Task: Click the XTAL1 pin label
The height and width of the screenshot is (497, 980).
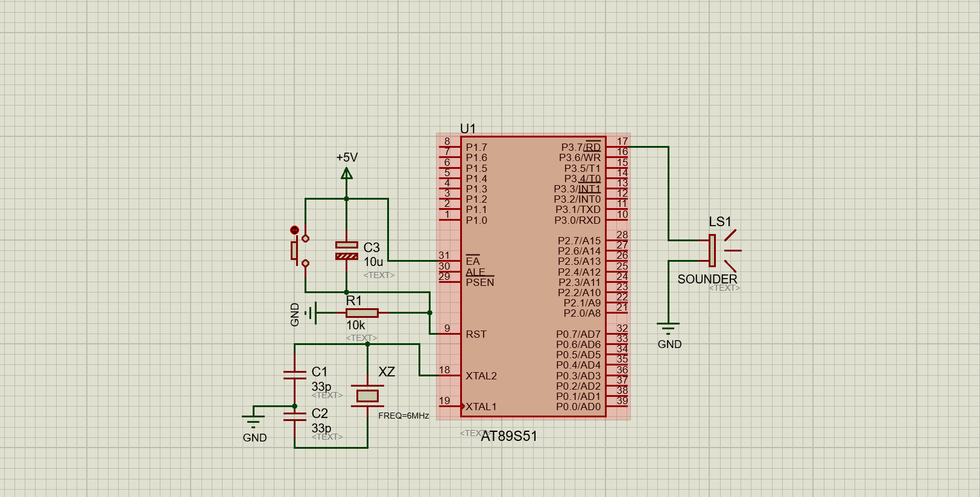Action: (x=481, y=407)
